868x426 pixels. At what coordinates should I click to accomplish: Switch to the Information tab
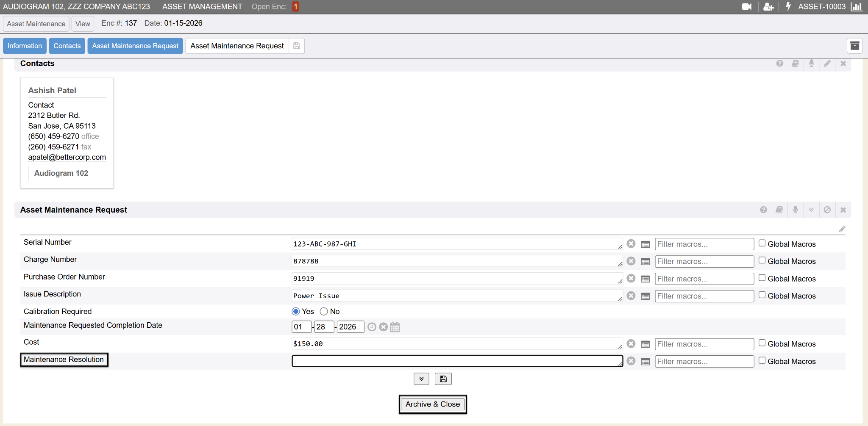pyautogui.click(x=25, y=46)
